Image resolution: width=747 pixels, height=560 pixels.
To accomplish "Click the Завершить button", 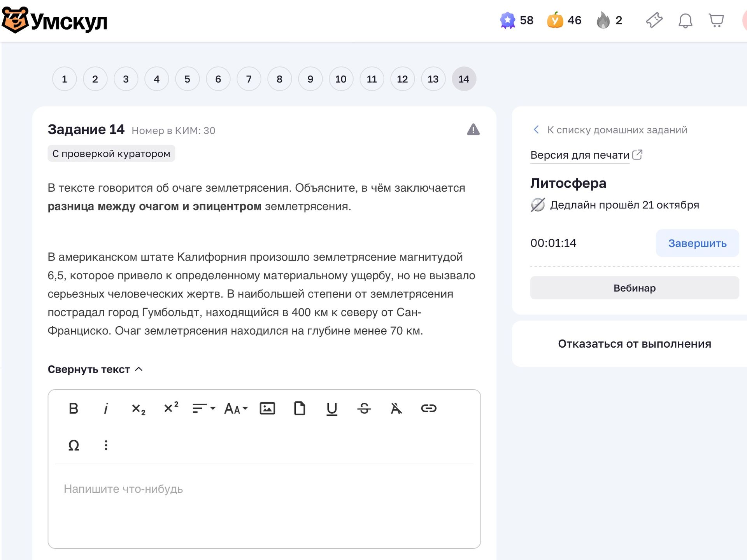I will click(697, 243).
